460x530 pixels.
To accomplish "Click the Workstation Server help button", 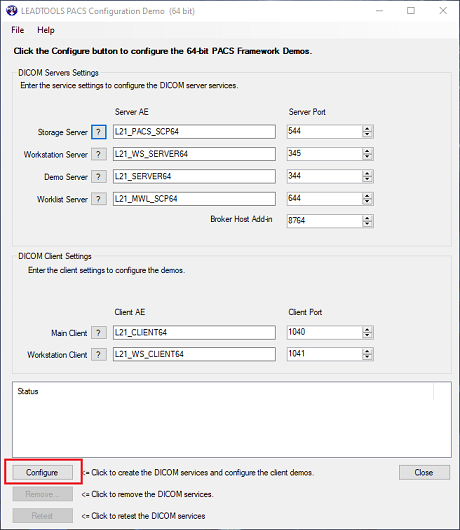I will point(99,154).
